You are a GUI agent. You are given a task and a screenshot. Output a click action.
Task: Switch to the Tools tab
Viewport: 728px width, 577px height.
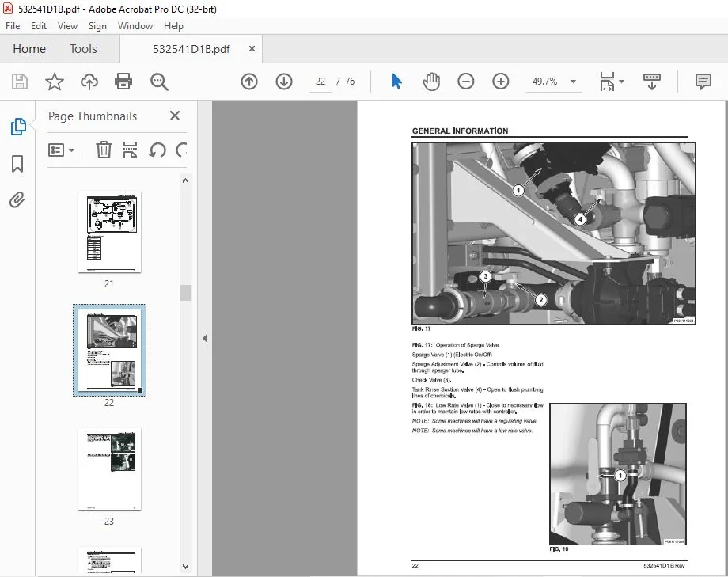point(84,49)
